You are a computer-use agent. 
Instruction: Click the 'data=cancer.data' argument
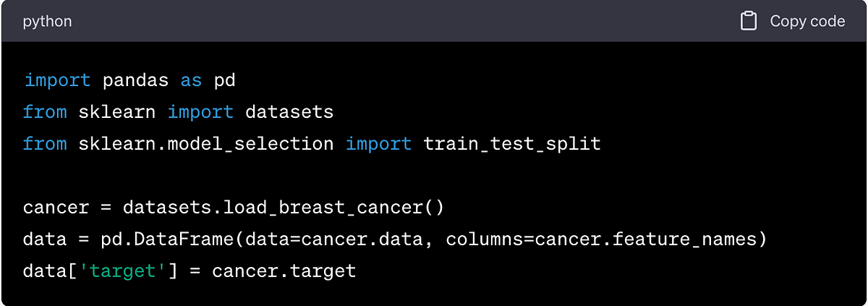[x=334, y=239]
